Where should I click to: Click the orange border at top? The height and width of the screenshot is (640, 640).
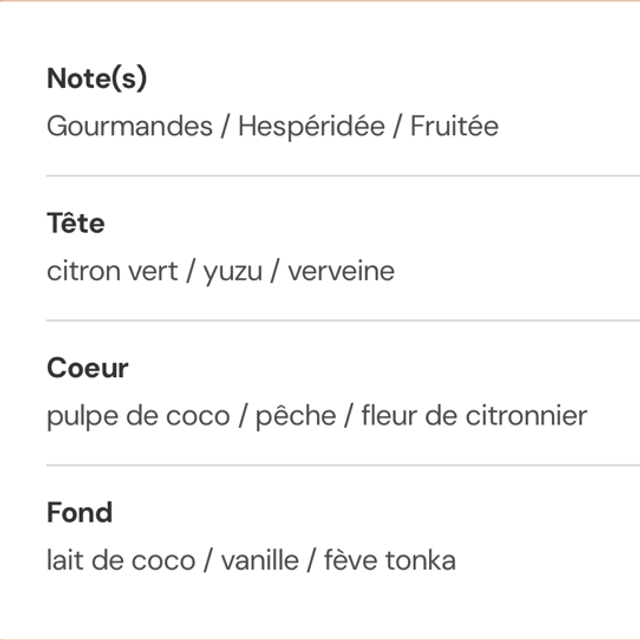320,1
